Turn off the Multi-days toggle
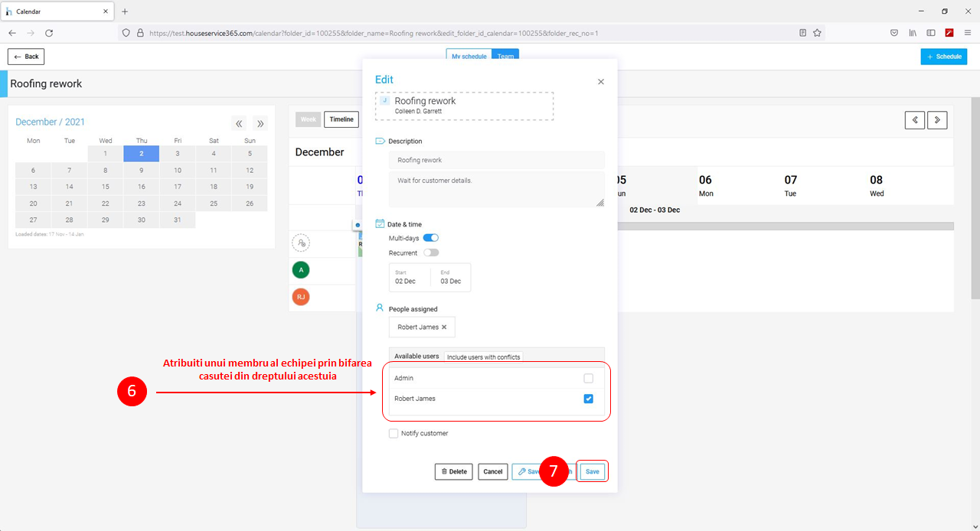This screenshot has height=531, width=980. [430, 238]
